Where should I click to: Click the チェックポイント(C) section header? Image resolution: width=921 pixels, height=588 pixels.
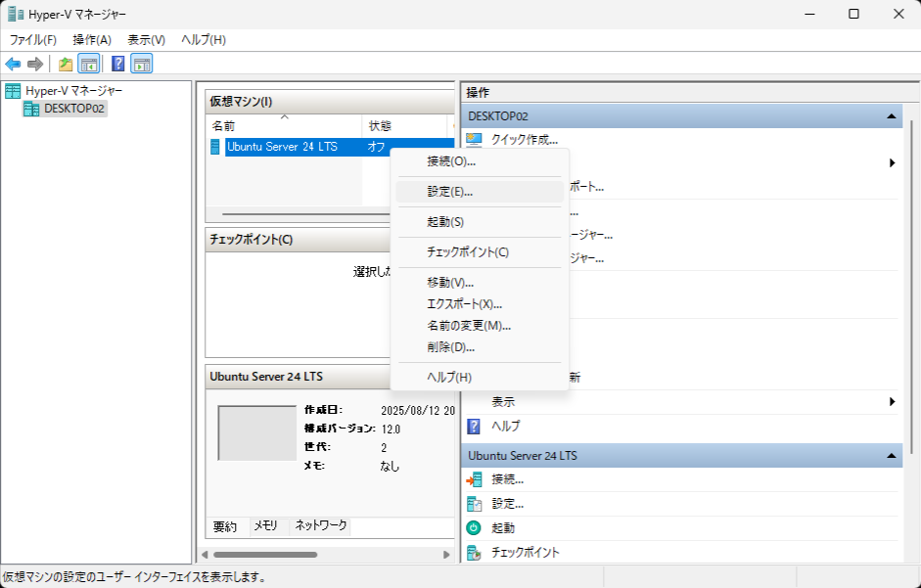pos(298,240)
